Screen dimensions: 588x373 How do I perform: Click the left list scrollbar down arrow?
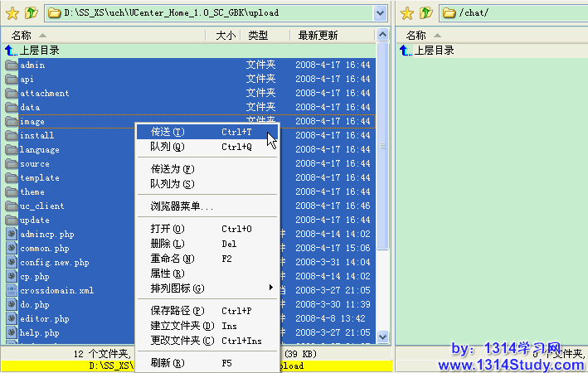click(382, 337)
